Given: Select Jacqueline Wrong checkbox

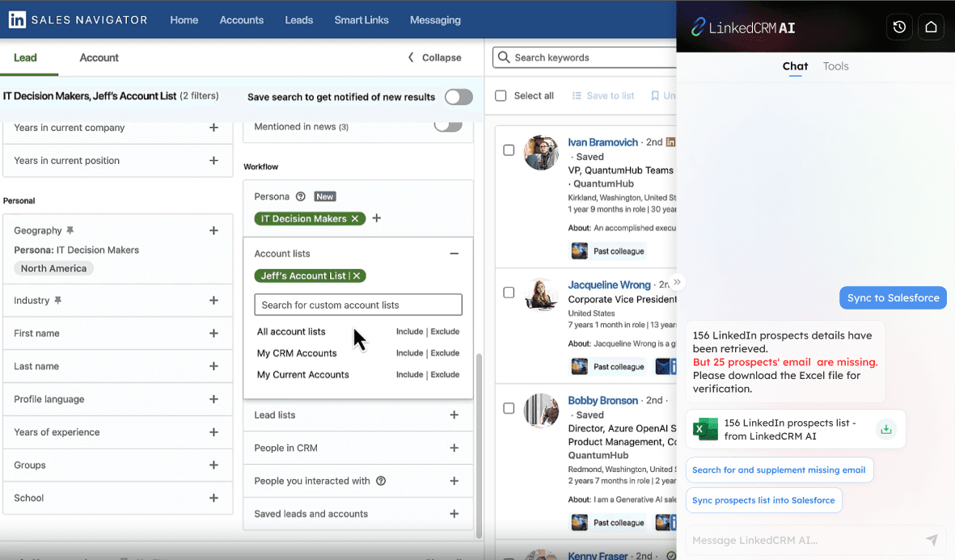Looking at the screenshot, I should coord(509,293).
